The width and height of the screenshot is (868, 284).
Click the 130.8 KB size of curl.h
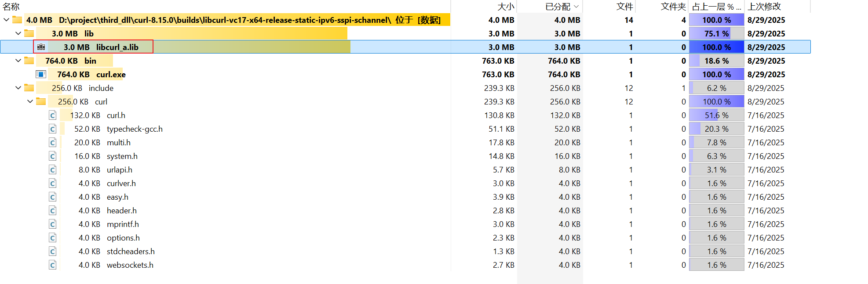tap(499, 115)
